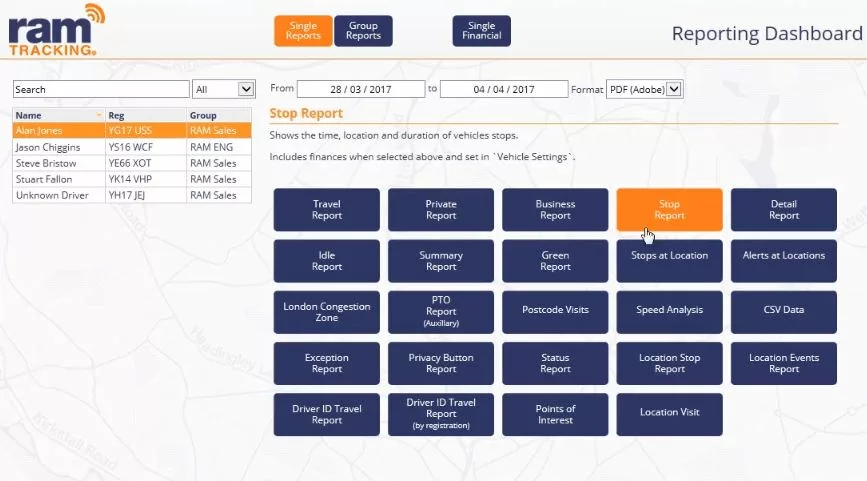Select Jason Chiggins in the vehicle list
The image size is (867, 481).
[x=132, y=147]
